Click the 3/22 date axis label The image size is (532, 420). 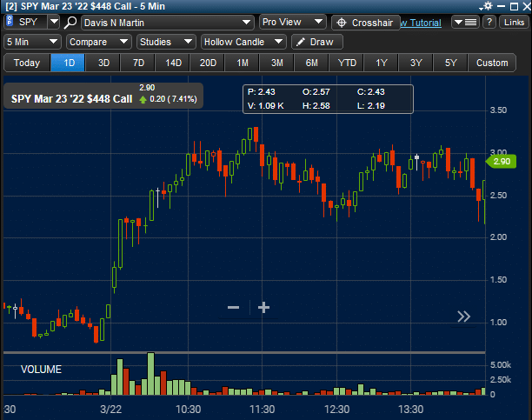click(x=111, y=410)
